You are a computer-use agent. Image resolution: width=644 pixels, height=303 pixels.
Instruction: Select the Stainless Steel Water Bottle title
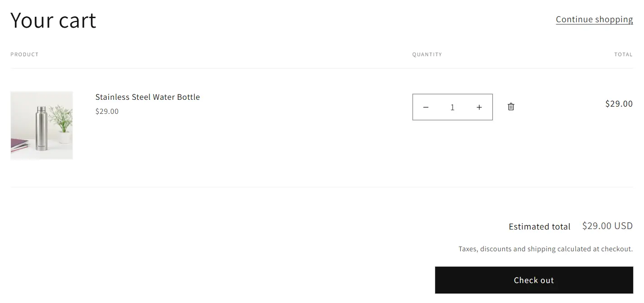(x=148, y=97)
